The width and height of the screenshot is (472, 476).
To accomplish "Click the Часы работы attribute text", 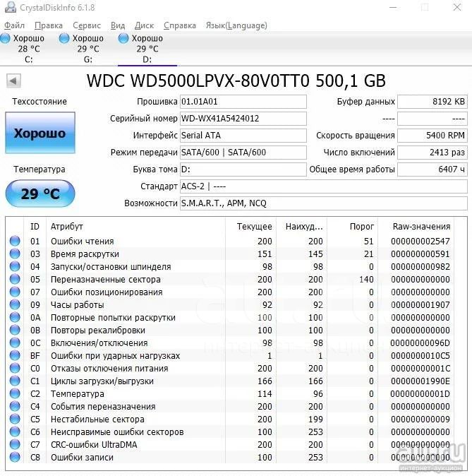I will click(x=78, y=305).
